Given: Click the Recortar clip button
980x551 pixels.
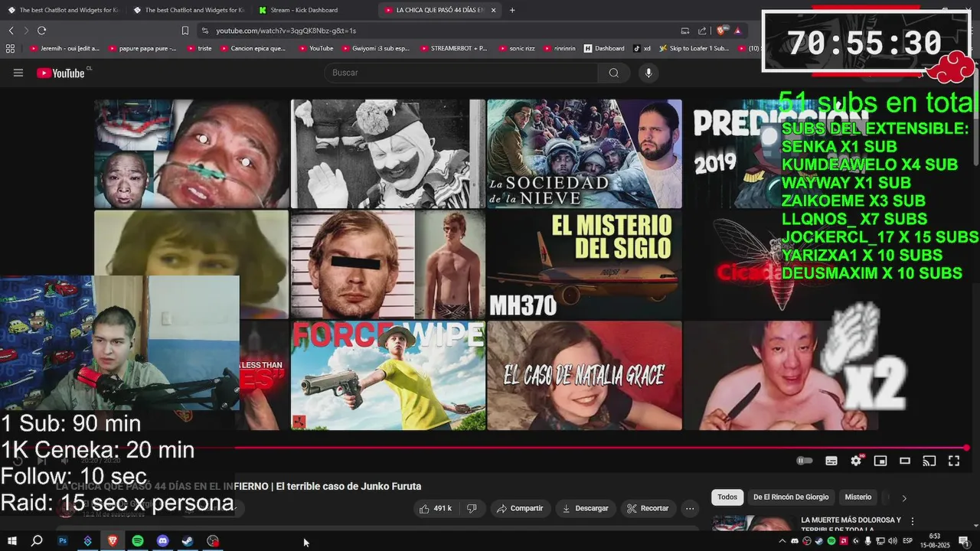Looking at the screenshot, I should [649, 508].
